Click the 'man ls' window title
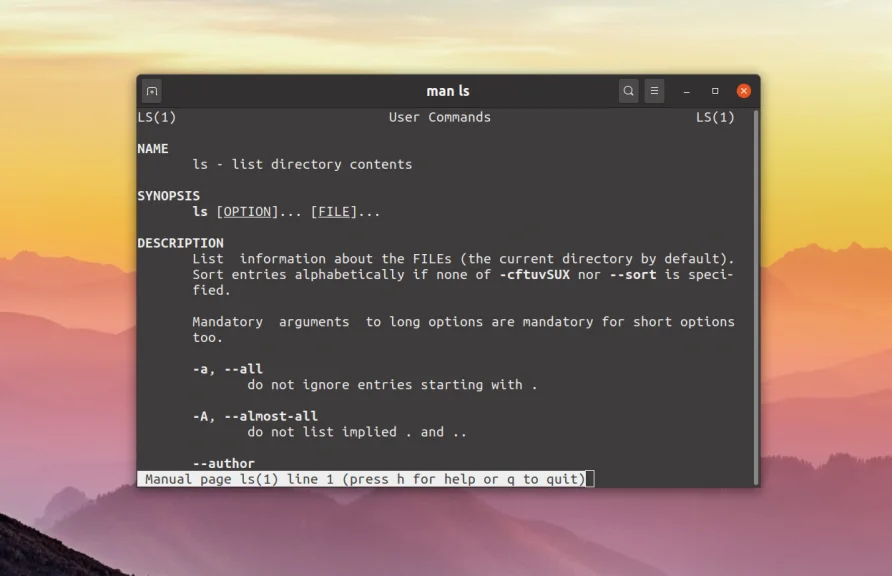The height and width of the screenshot is (576, 892). pos(446,90)
